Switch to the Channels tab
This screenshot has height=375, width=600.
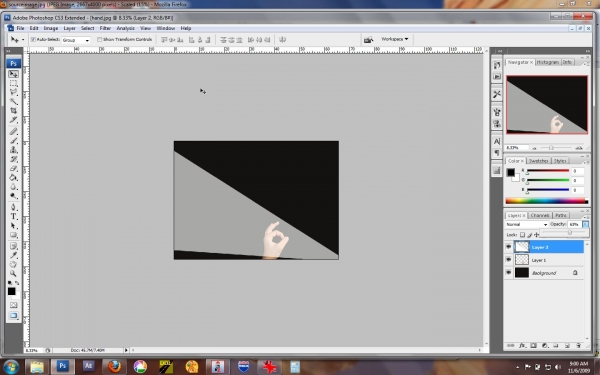540,215
